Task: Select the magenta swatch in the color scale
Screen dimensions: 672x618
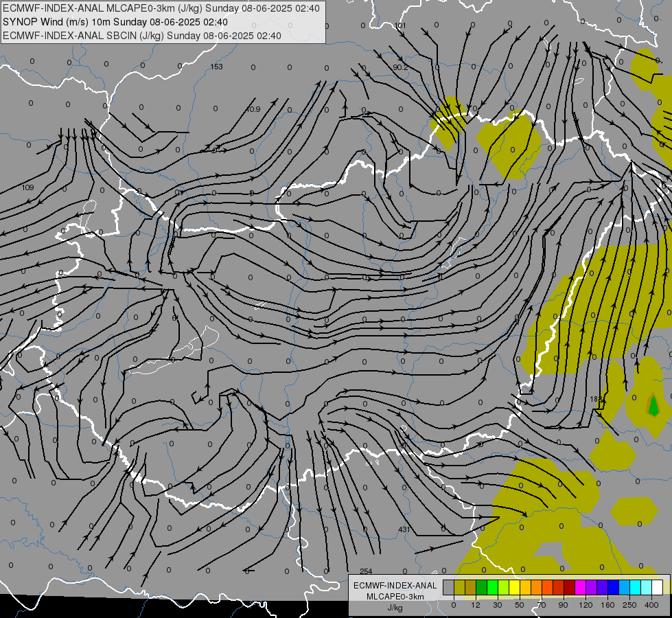Action: tap(581, 587)
